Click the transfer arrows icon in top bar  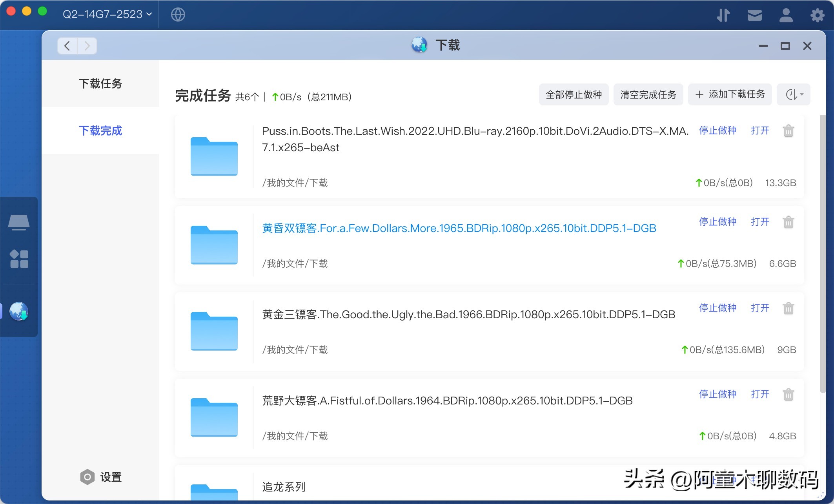pyautogui.click(x=723, y=15)
